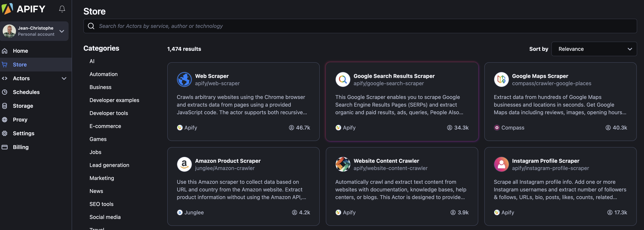Filter by Social media category
This screenshot has height=230, width=644.
coord(105,217)
